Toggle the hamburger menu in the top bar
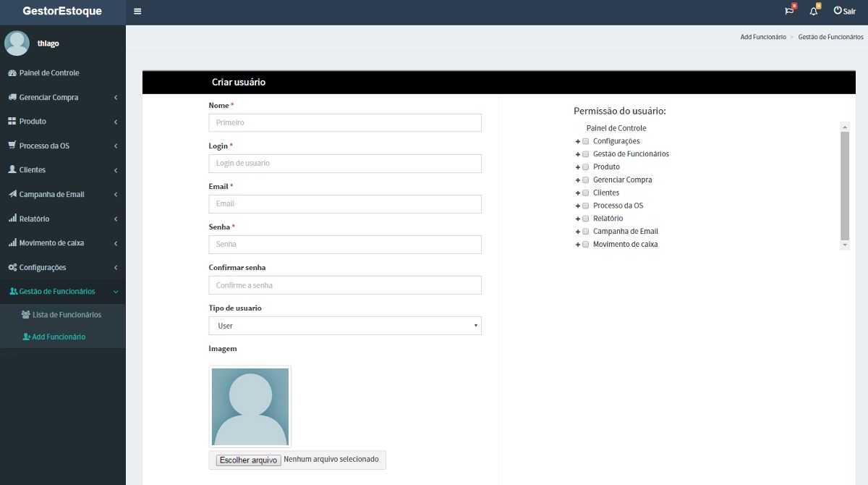The image size is (868, 485). (137, 11)
